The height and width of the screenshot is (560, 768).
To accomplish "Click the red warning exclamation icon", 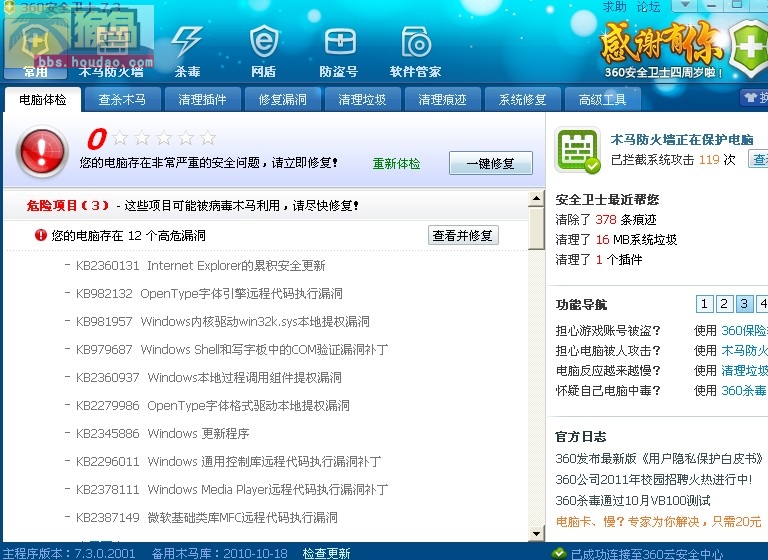I will [42, 150].
